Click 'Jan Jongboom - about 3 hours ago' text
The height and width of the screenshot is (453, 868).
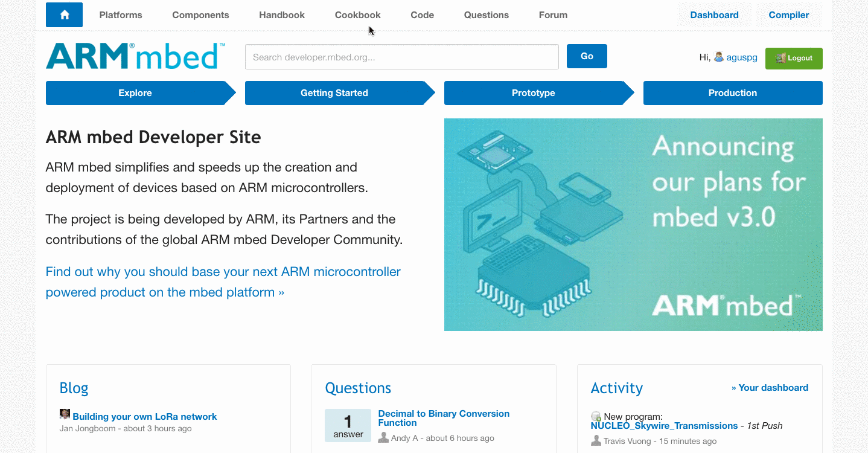click(x=126, y=429)
